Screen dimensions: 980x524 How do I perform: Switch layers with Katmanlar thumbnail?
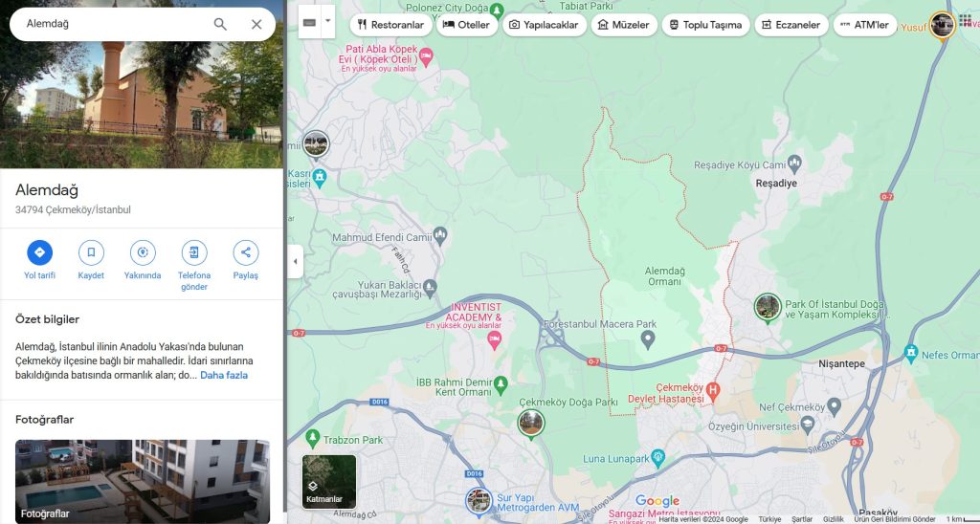[x=329, y=482]
